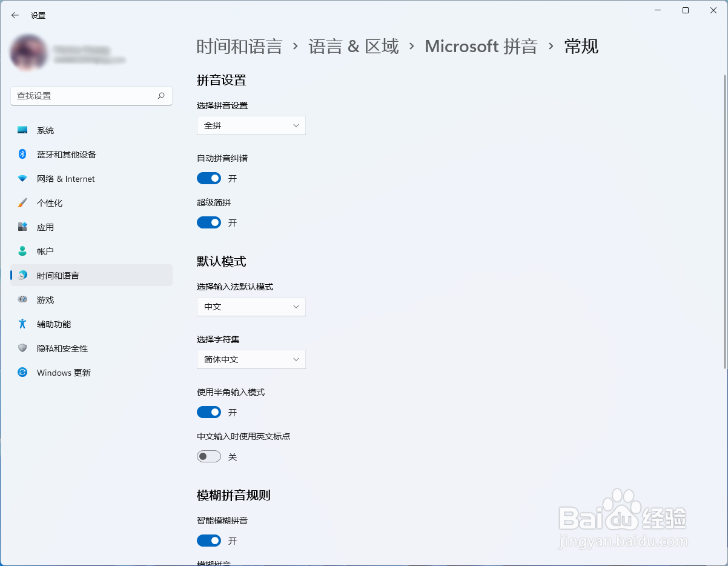Open the 选择字符集 dropdown showing 简体中文
Screen dimensions: 728x566
pyautogui.click(x=251, y=359)
